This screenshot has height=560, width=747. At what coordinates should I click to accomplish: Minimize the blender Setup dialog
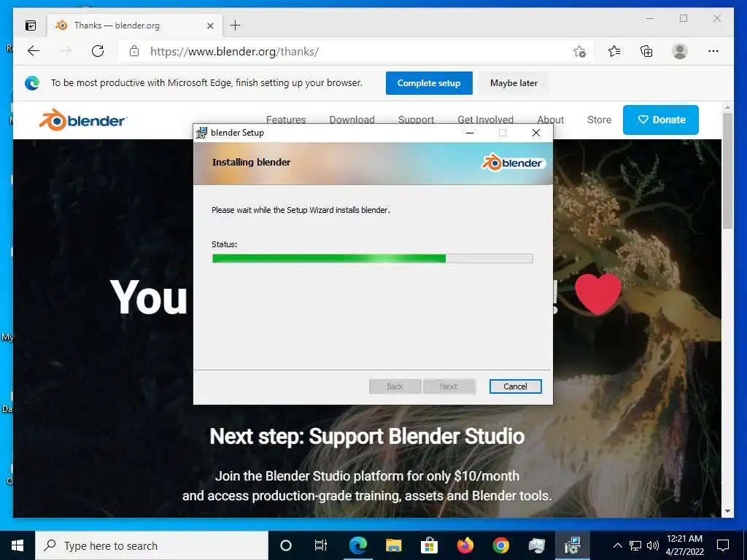[x=470, y=133]
